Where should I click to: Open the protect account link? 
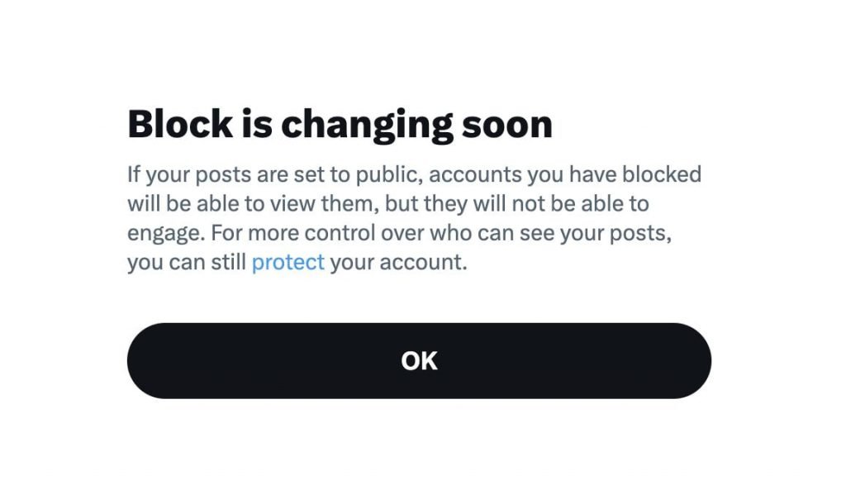[x=288, y=264]
